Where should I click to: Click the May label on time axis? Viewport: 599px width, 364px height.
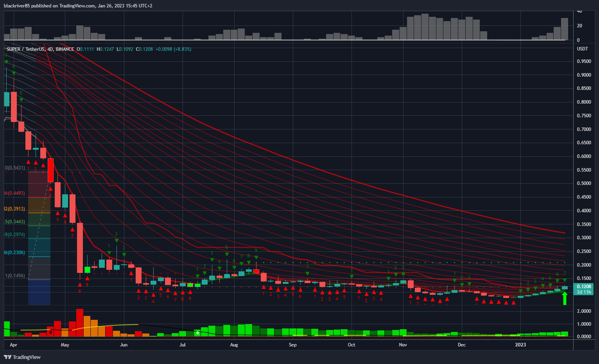[65, 345]
